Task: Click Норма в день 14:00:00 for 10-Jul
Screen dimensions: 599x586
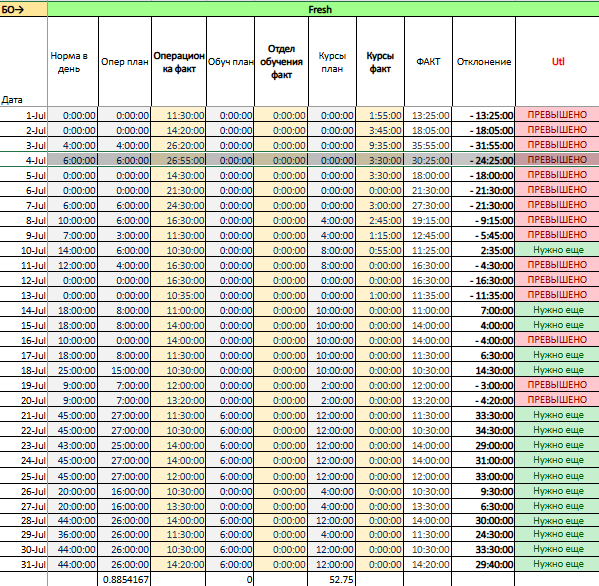Action: click(73, 250)
